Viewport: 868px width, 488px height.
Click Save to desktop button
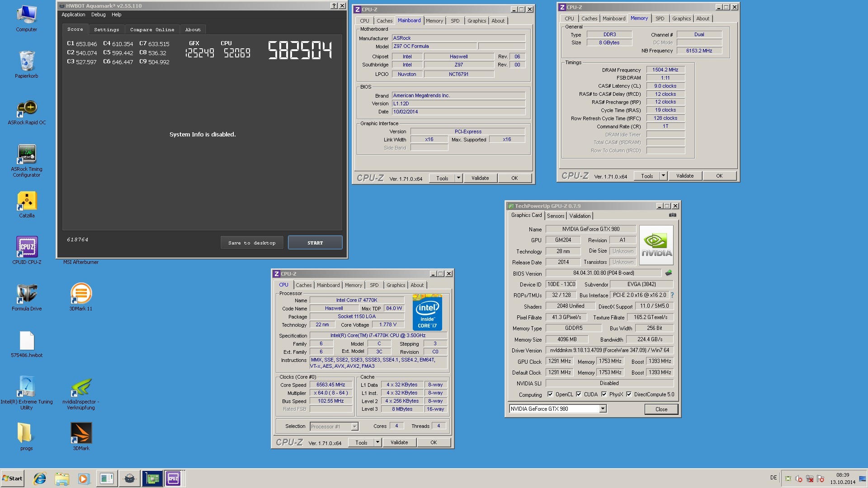pyautogui.click(x=252, y=243)
